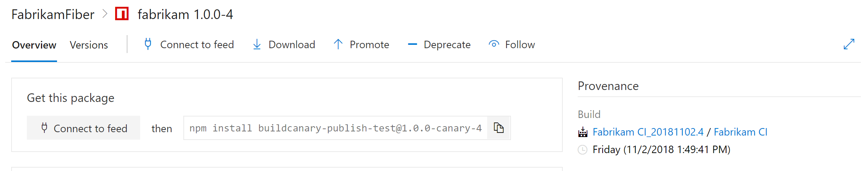Click the clock icon beside the build date
Screen dimensions: 868x171
pyautogui.click(x=582, y=150)
